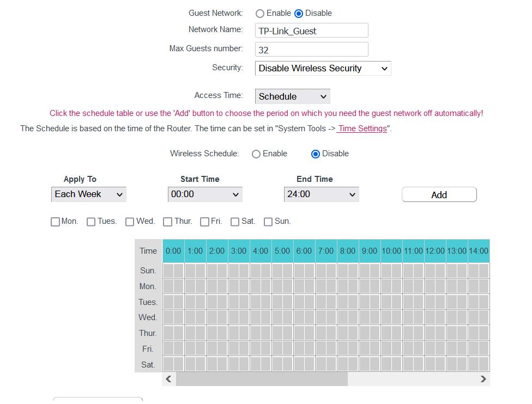The height and width of the screenshot is (404, 532).
Task: Click the schedule table left scroll arrow
Action: point(168,379)
